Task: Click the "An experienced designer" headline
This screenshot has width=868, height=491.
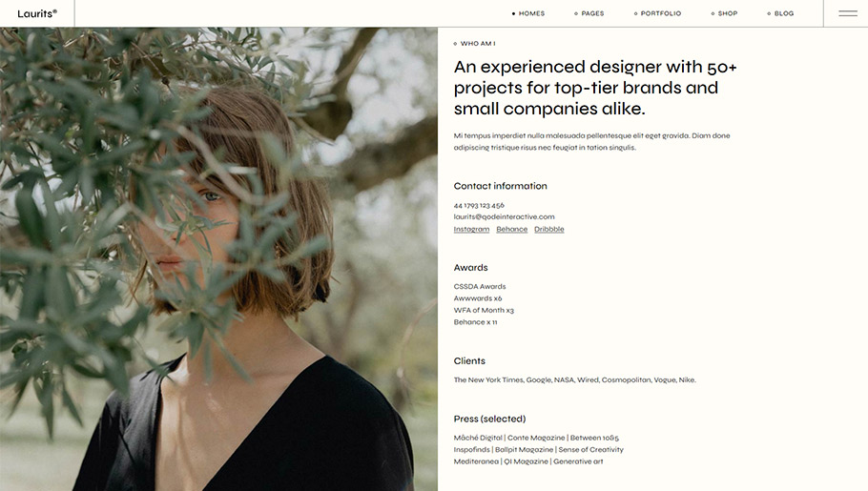Action: tap(595, 88)
